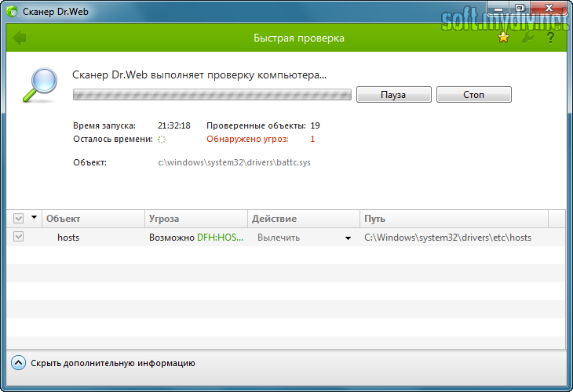Select the hosts object name cell
The width and height of the screenshot is (573, 392).
click(68, 238)
